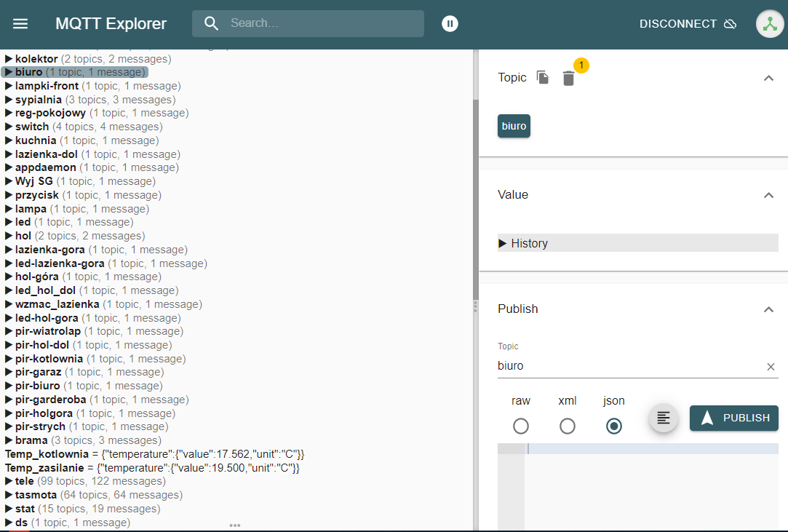Select the pir-holgora topic
788x532 pixels.
pyautogui.click(x=90, y=413)
